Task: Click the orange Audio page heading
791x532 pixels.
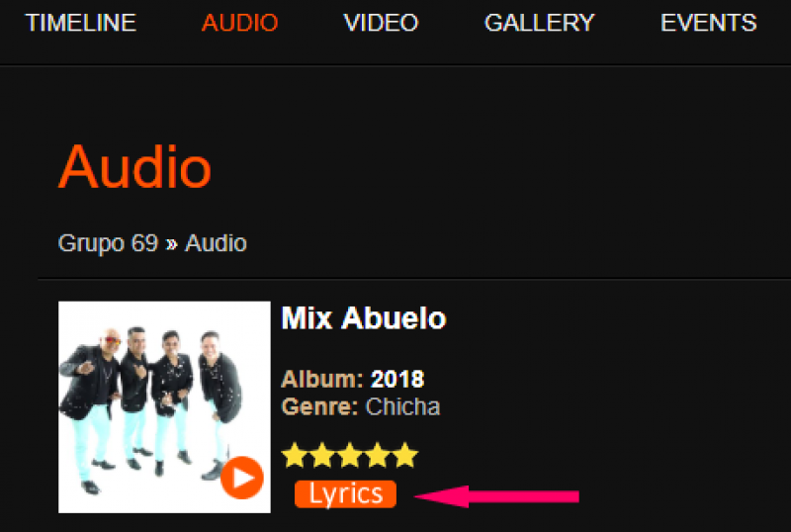Action: (134, 167)
